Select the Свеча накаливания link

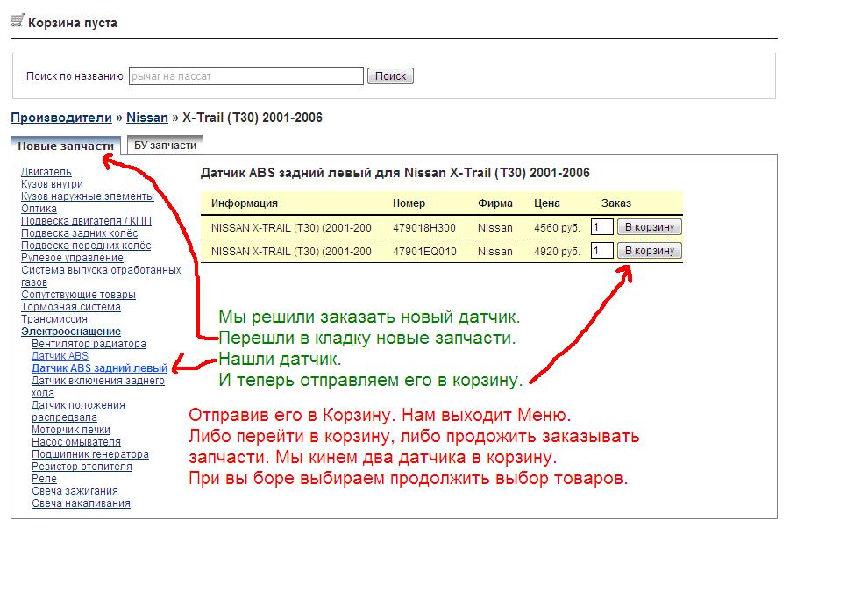click(x=81, y=503)
